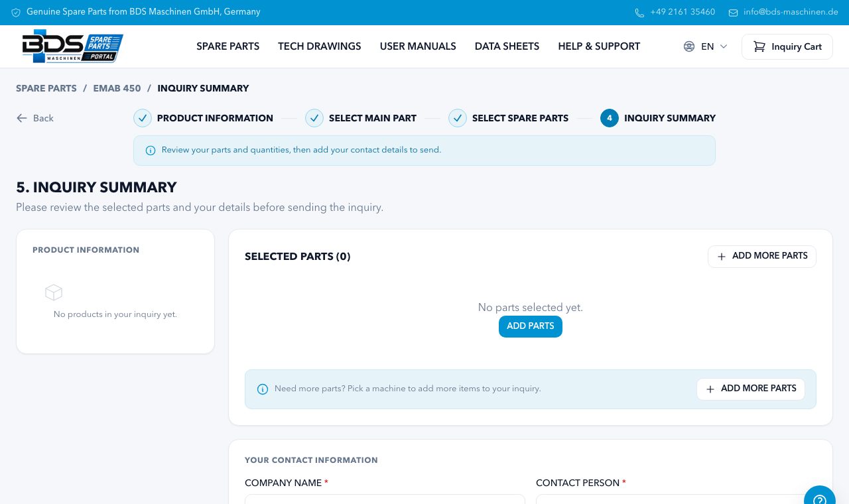Click the phone icon beside +49 2161 35460
Viewport: 849px width, 504px height.
639,13
